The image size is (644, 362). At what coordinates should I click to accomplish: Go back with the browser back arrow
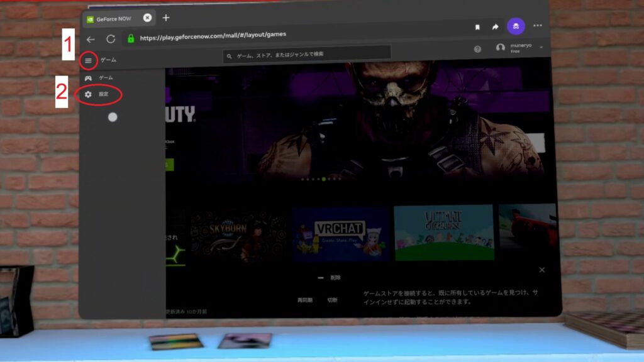click(91, 40)
